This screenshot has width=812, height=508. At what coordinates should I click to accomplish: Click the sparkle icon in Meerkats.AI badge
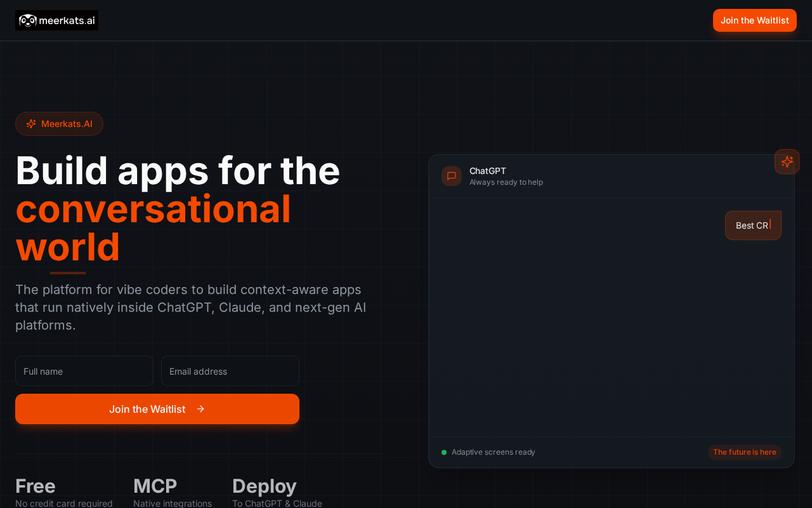[31, 124]
